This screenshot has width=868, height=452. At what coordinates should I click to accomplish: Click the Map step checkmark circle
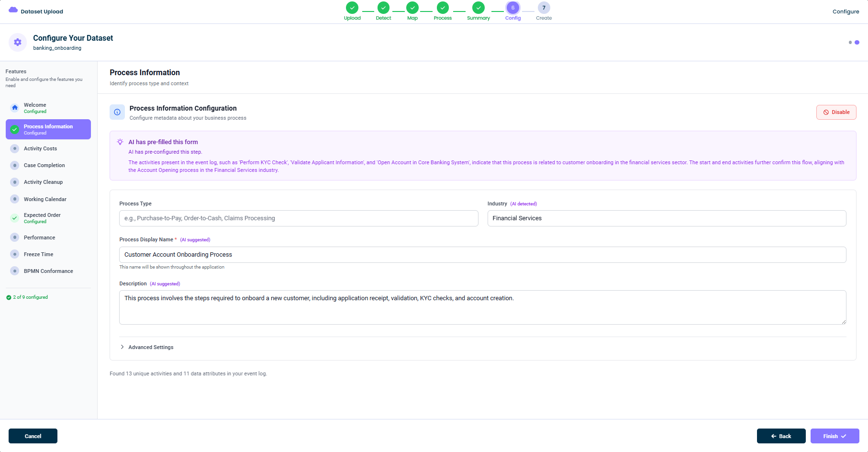pyautogui.click(x=412, y=8)
